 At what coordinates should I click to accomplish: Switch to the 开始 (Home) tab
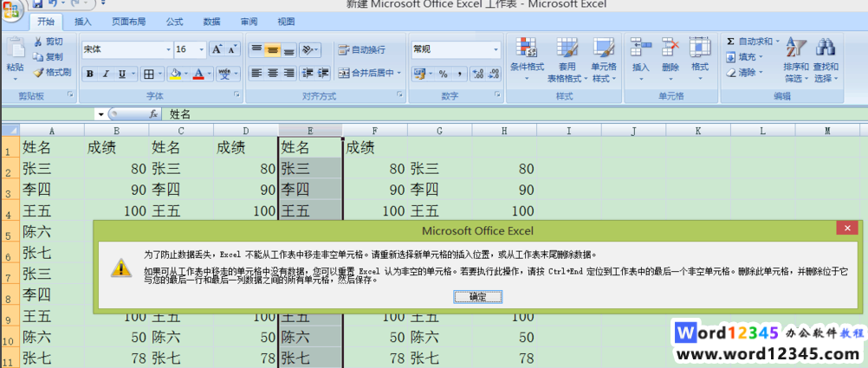coord(46,22)
